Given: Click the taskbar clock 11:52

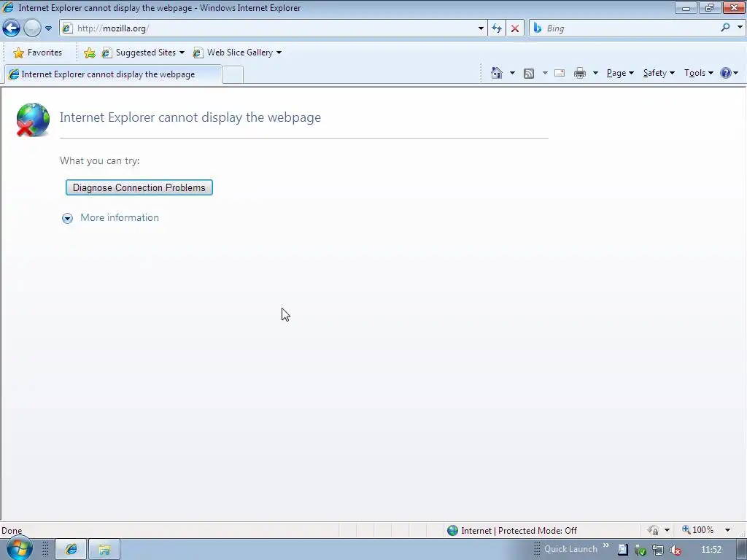Looking at the screenshot, I should click(x=711, y=550).
